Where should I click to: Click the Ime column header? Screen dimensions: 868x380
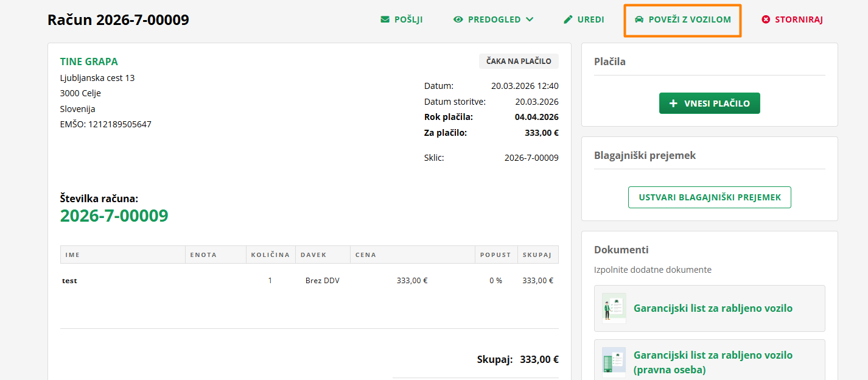[x=72, y=255]
